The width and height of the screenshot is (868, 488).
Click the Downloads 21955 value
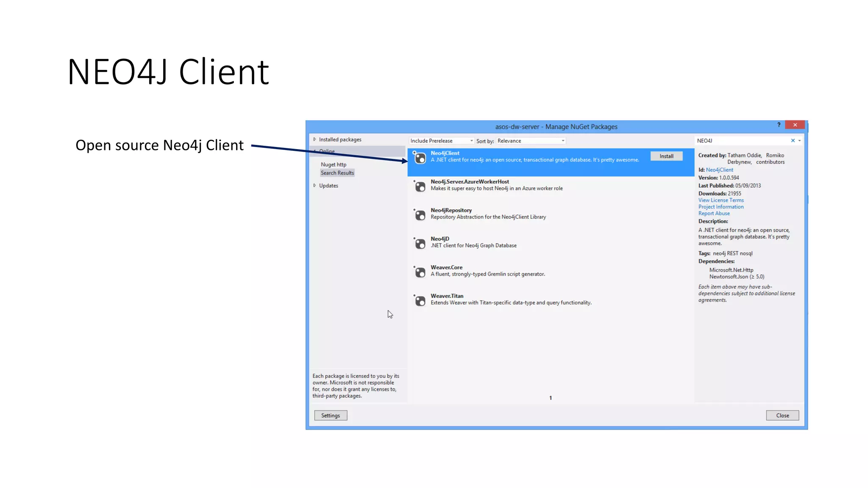click(x=734, y=194)
